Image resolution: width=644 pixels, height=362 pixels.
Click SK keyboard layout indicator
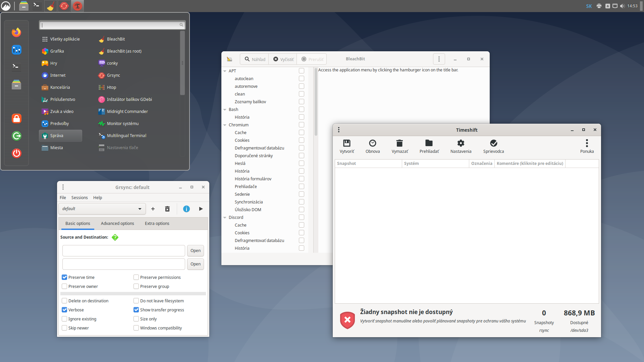(x=589, y=6)
